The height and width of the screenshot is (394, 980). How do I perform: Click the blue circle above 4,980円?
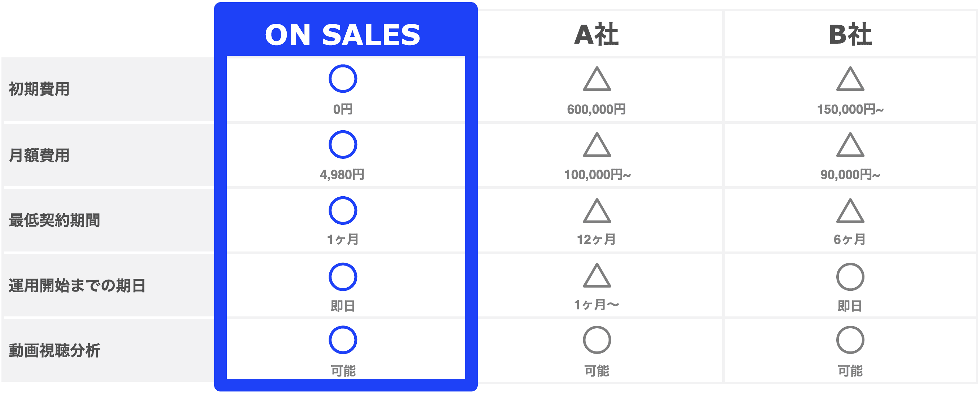343,145
